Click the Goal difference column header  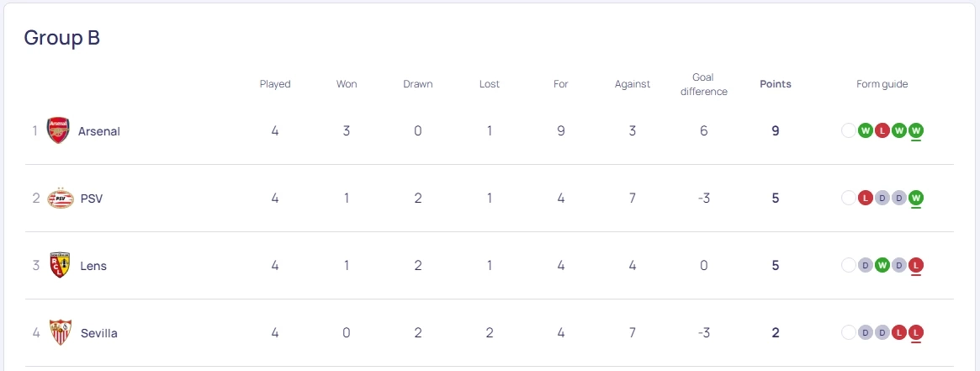point(703,84)
